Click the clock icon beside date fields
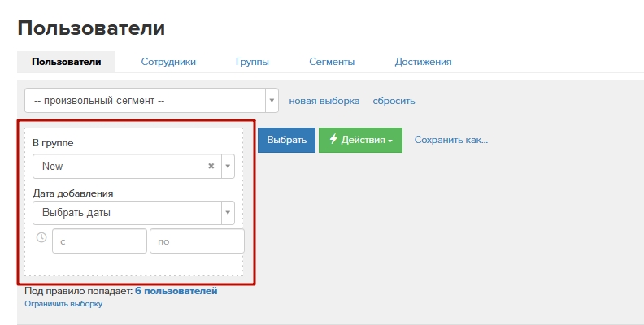644x325 pixels. [x=41, y=238]
